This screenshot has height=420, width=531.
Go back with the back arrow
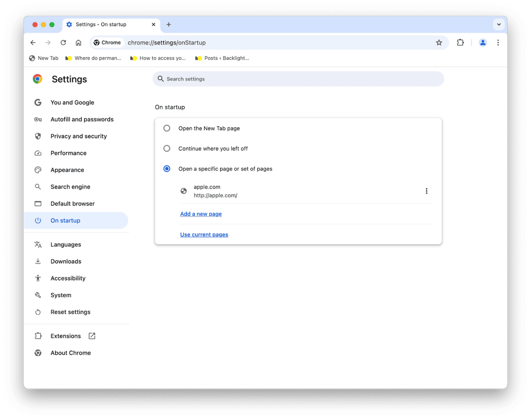point(33,43)
